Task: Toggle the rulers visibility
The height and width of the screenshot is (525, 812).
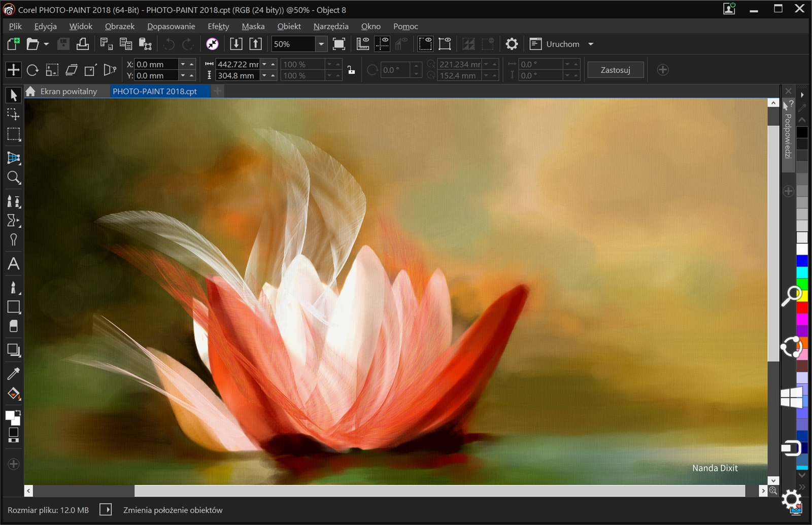Action: click(x=362, y=44)
